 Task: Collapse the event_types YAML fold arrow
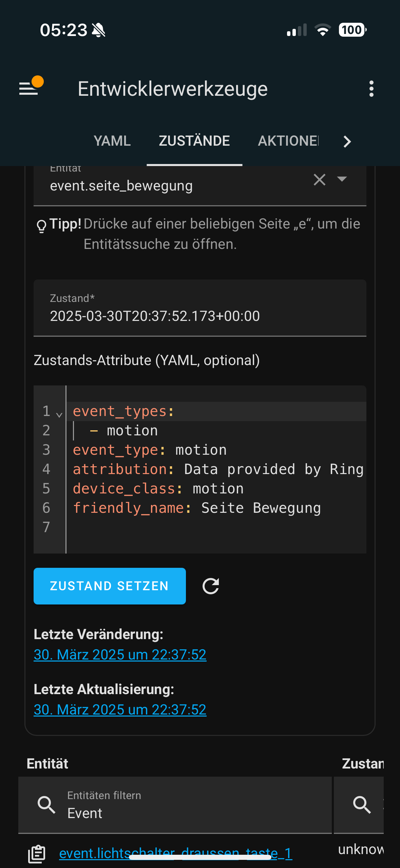[x=59, y=415]
